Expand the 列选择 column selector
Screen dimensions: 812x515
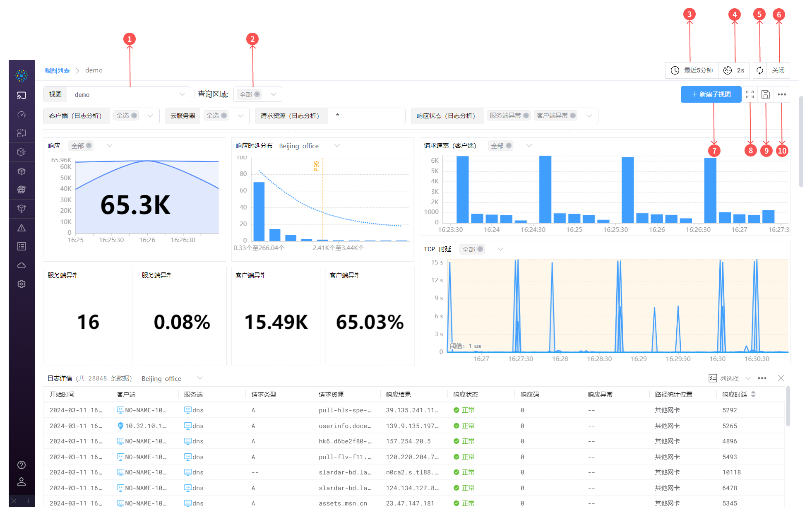(729, 378)
